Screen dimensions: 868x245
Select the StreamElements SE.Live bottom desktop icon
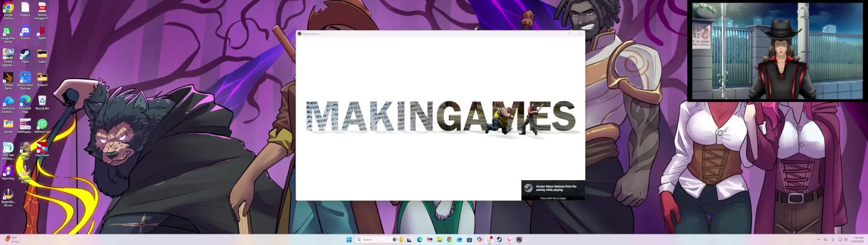[x=8, y=197]
